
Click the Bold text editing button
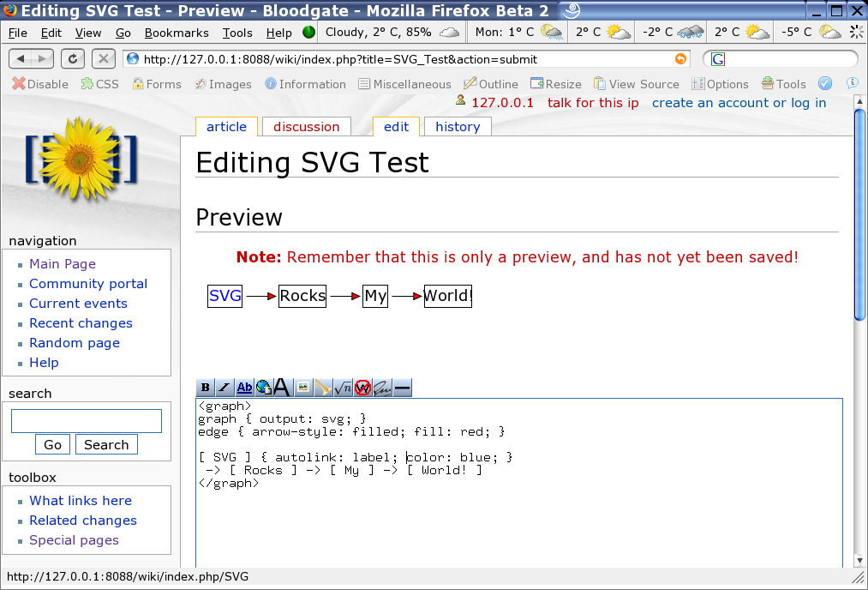[206, 388]
